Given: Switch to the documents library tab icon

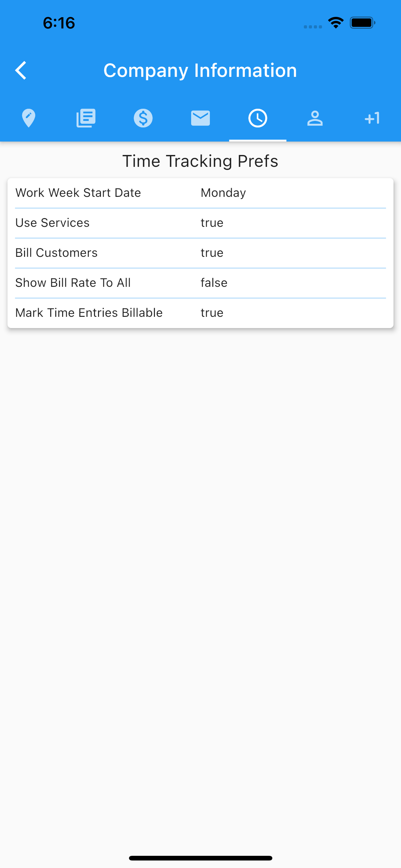Looking at the screenshot, I should click(86, 118).
